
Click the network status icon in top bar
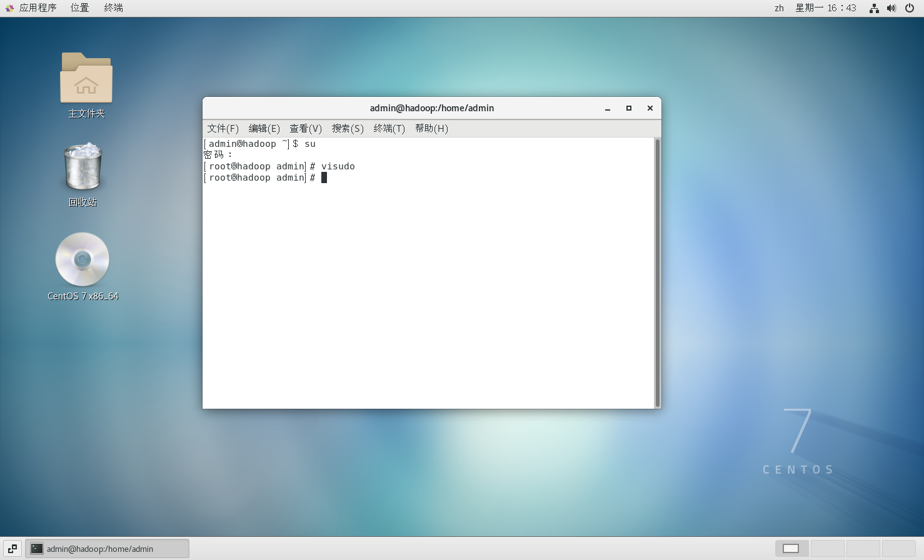click(873, 8)
